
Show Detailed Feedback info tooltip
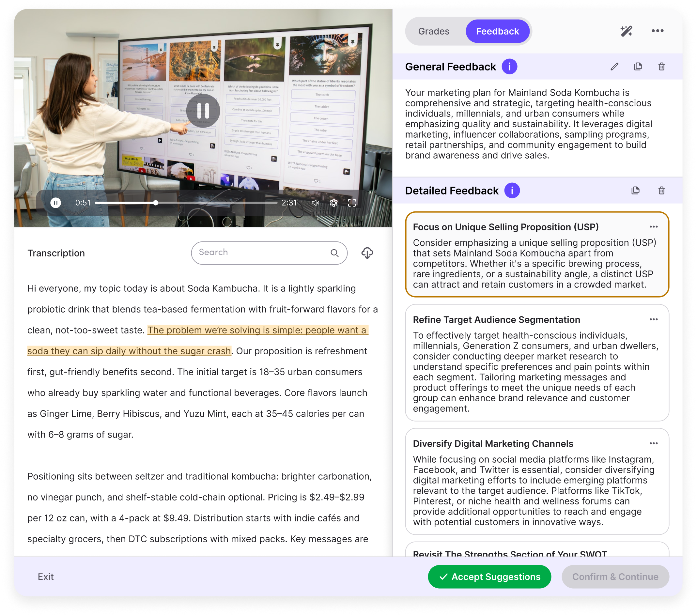[x=512, y=191]
